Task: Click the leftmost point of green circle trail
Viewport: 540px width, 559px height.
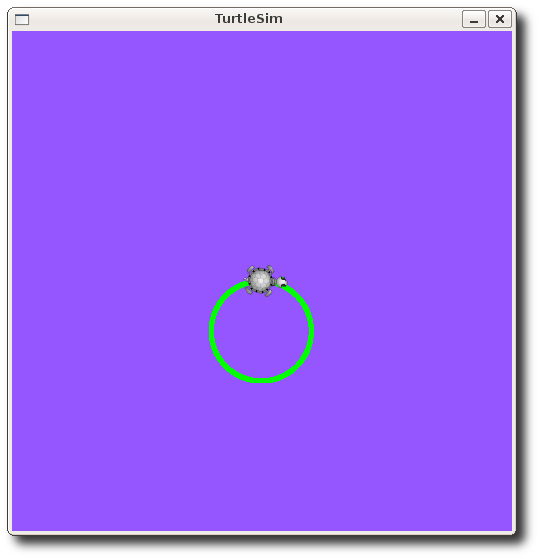Action: click(211, 331)
